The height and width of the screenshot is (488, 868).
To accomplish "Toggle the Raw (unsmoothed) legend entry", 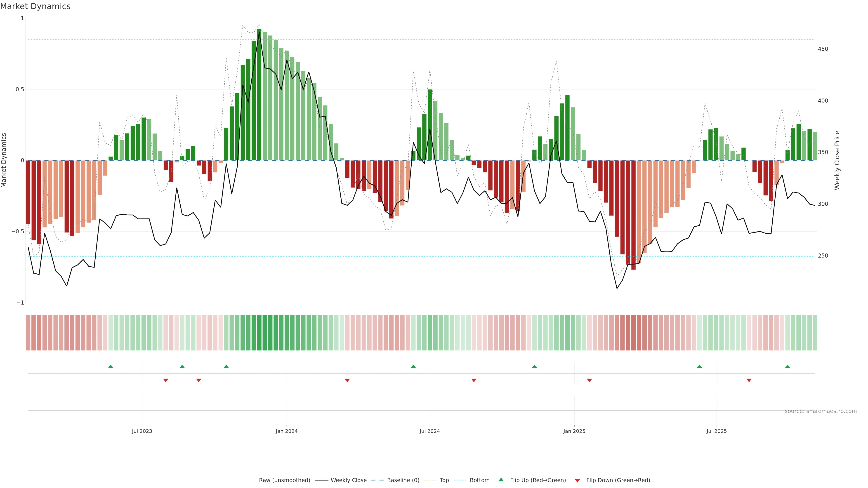I will click(284, 480).
